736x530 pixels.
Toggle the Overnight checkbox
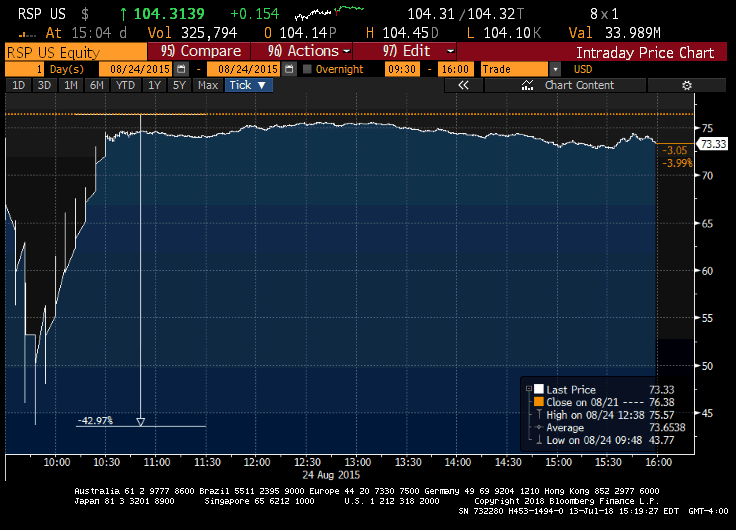307,69
